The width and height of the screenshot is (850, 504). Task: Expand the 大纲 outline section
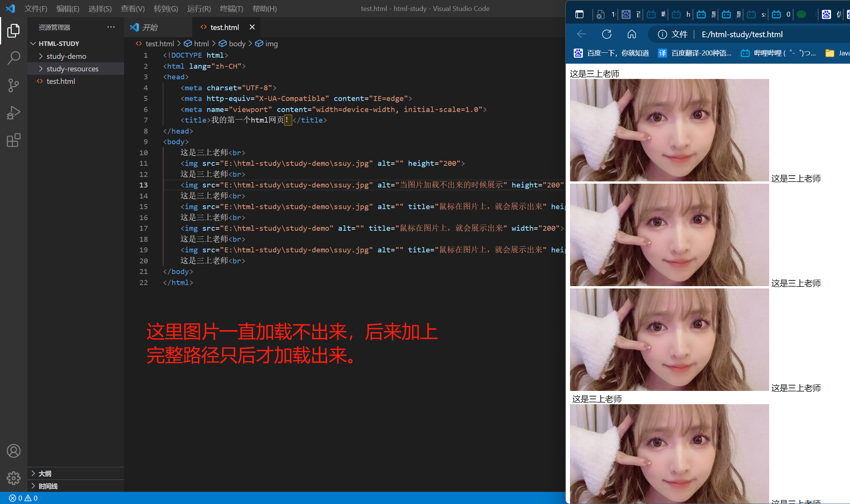coord(45,474)
